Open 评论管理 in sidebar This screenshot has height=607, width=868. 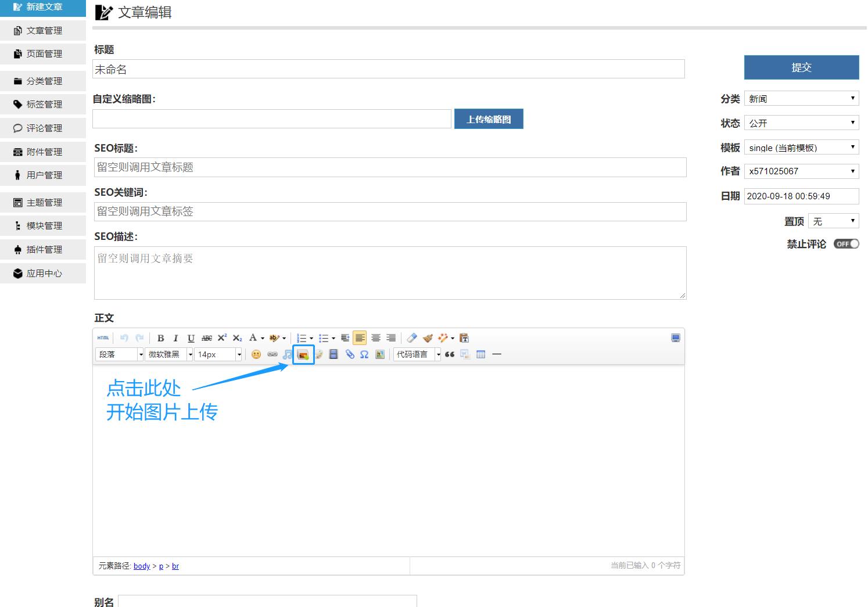(43, 128)
